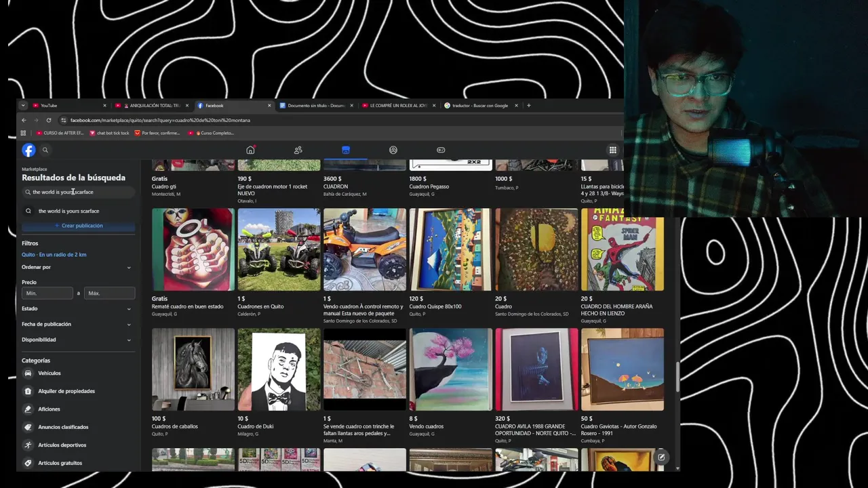Open the tab search dropdown arrow
The width and height of the screenshot is (868, 488).
pyautogui.click(x=23, y=105)
